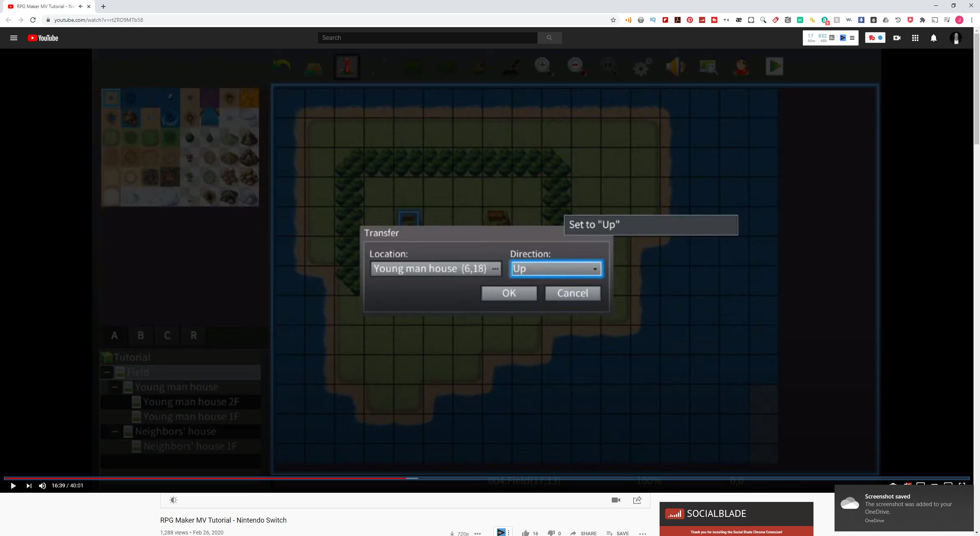The height and width of the screenshot is (536, 980).
Task: Go to the YouTube home logo
Action: tap(43, 38)
